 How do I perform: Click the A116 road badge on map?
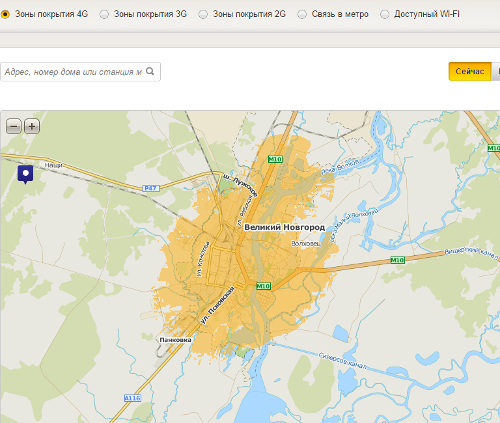click(132, 398)
